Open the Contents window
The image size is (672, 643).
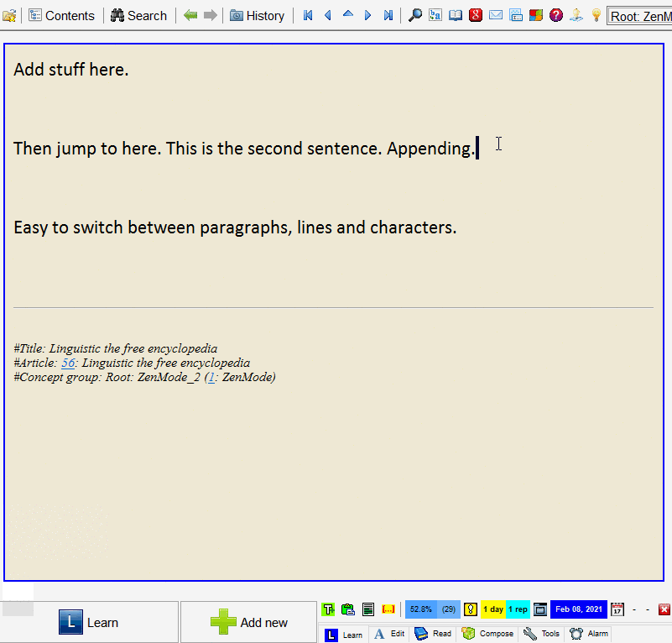63,15
